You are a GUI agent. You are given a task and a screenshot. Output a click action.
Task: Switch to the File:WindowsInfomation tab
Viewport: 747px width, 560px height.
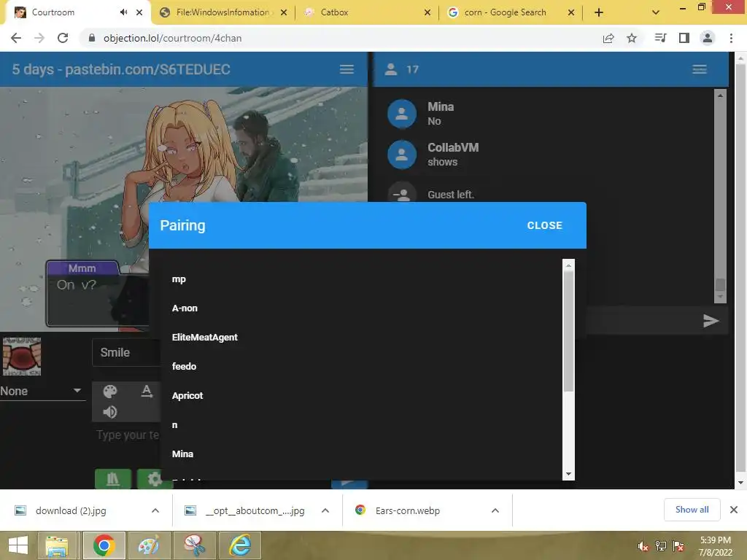222,12
